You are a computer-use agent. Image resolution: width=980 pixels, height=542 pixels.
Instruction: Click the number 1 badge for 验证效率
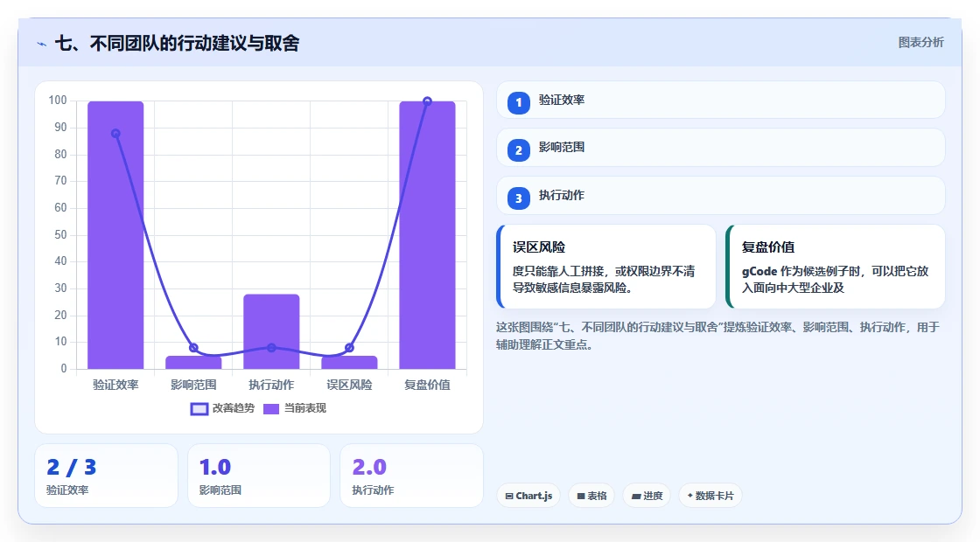tap(518, 102)
